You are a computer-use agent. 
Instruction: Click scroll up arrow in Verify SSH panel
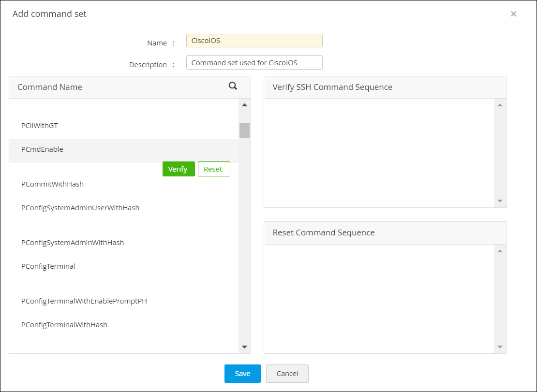(x=500, y=105)
